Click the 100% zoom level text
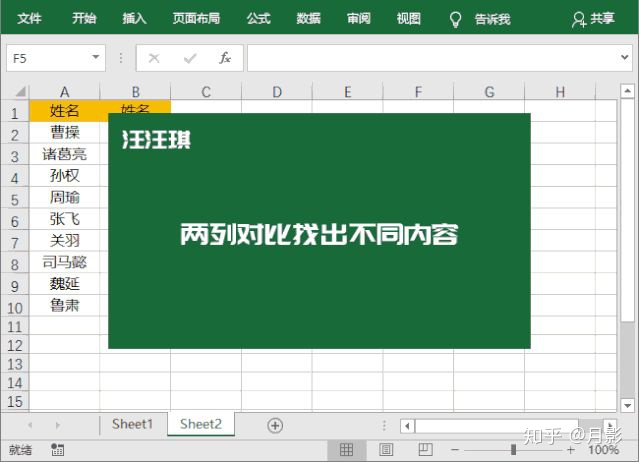The image size is (639, 462). pos(603,450)
